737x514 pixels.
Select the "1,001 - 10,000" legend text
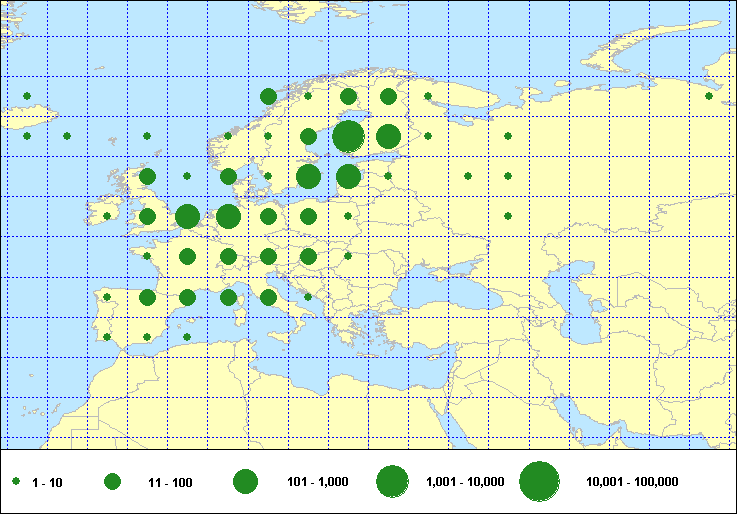coord(465,482)
